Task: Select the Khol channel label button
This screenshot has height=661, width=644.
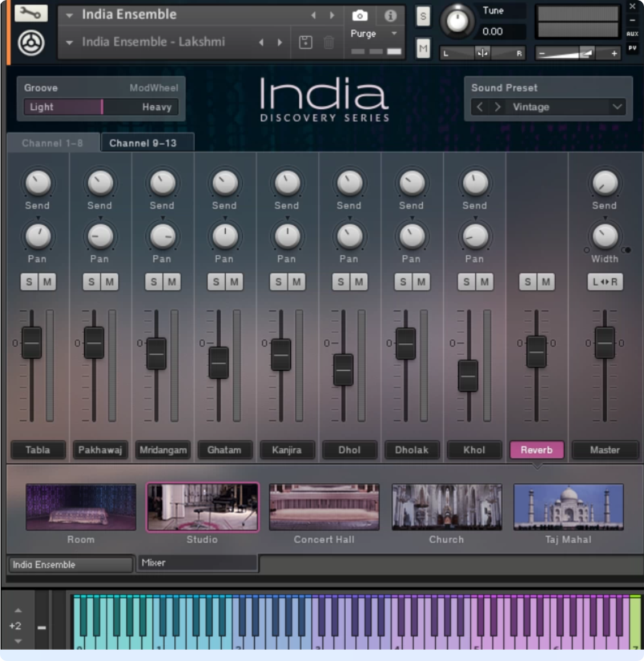Action: click(x=475, y=450)
